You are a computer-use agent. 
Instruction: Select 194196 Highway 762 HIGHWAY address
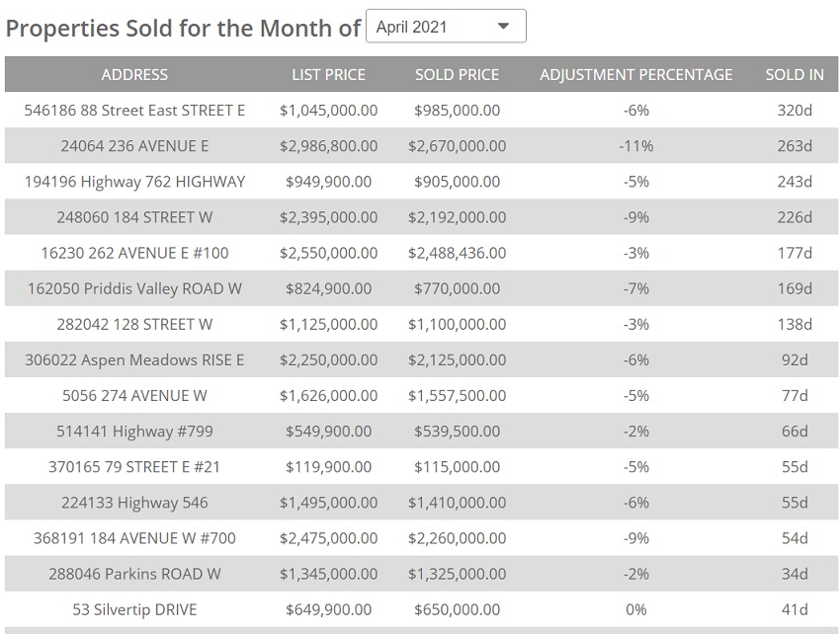(134, 182)
